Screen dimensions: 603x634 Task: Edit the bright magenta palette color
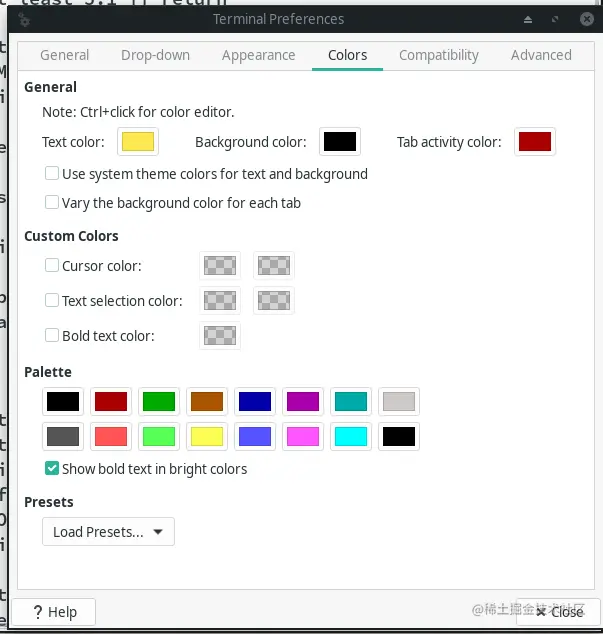click(x=303, y=437)
